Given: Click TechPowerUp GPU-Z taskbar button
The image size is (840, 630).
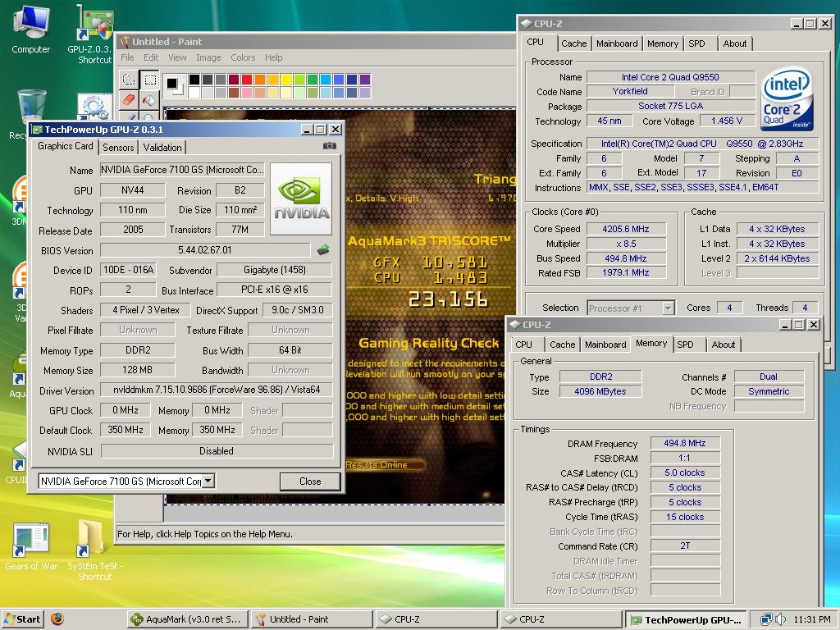Looking at the screenshot, I should coord(686,620).
